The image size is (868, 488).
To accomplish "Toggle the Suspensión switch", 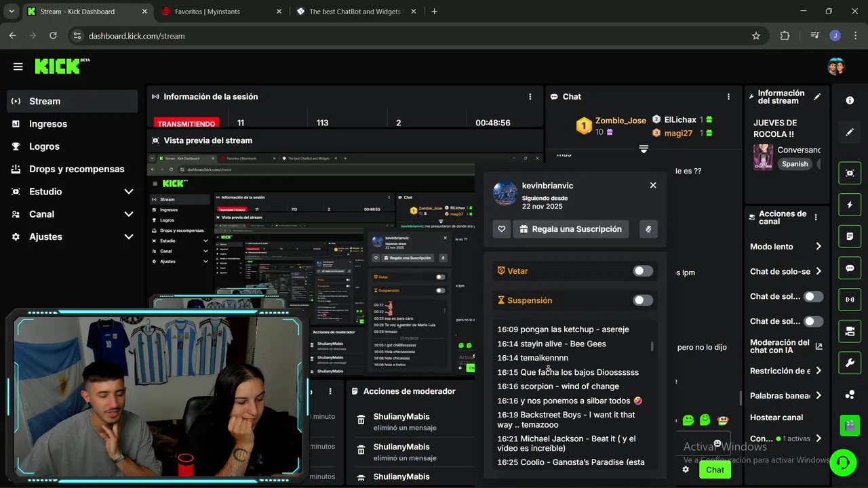I will pos(643,300).
